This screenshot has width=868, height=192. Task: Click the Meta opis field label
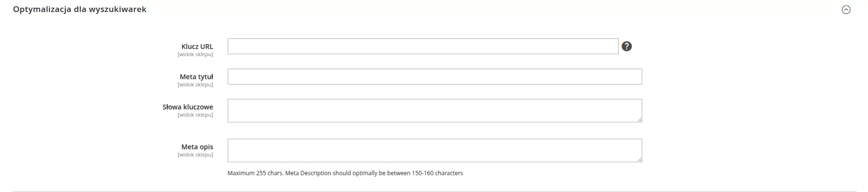(197, 147)
